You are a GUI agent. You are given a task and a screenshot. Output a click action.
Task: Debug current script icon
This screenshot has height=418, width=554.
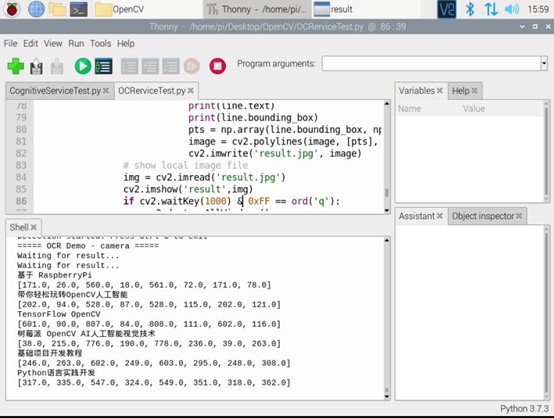point(104,66)
